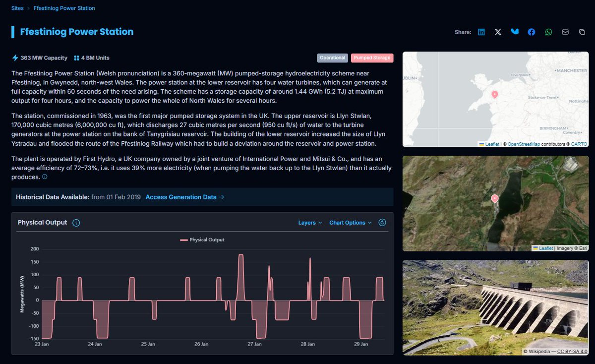Image resolution: width=595 pixels, height=364 pixels.
Task: Click Ffestiniog Power Station breadcrumb
Action: tap(64, 8)
